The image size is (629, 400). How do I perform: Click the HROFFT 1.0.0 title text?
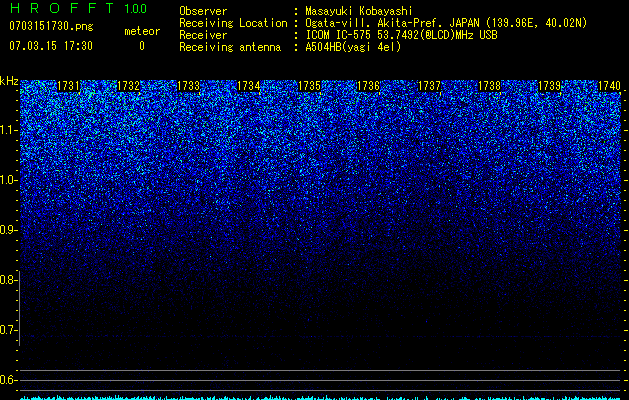[x=78, y=8]
